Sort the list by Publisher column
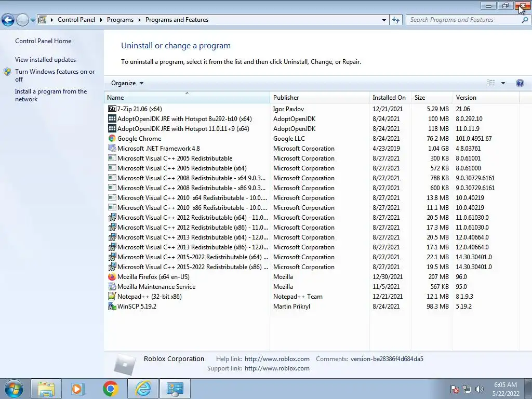 click(320, 97)
